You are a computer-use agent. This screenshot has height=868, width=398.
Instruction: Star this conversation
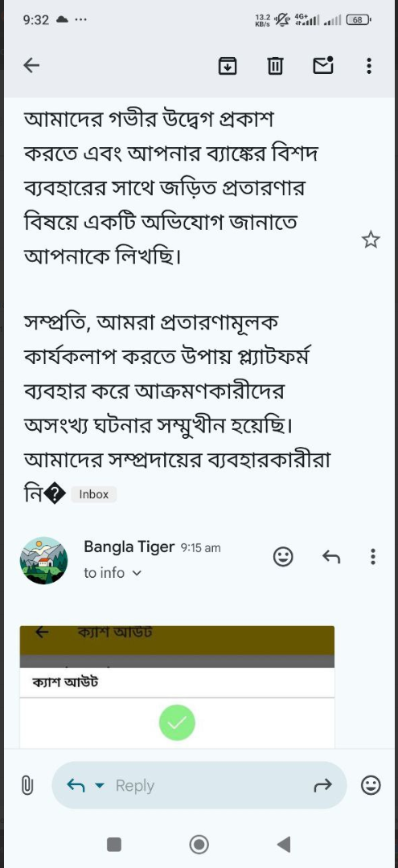371,240
